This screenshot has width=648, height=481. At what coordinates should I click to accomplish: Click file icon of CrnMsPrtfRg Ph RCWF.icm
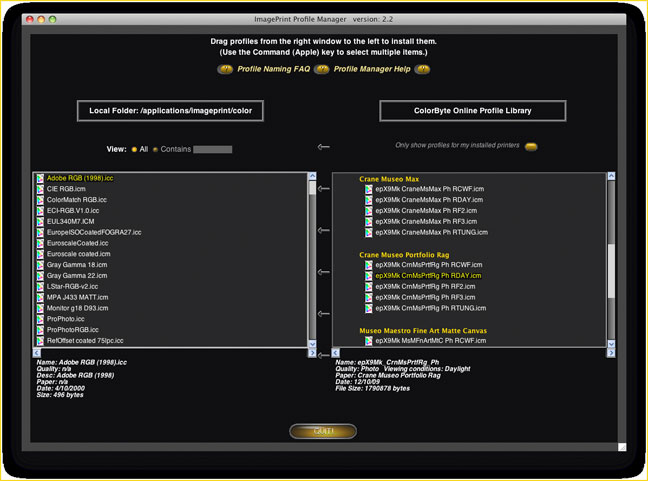tap(369, 265)
